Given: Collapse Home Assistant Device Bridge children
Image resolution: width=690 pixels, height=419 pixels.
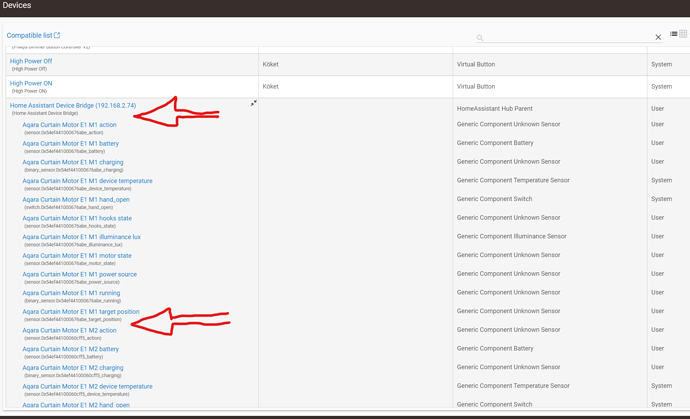Looking at the screenshot, I should [253, 104].
